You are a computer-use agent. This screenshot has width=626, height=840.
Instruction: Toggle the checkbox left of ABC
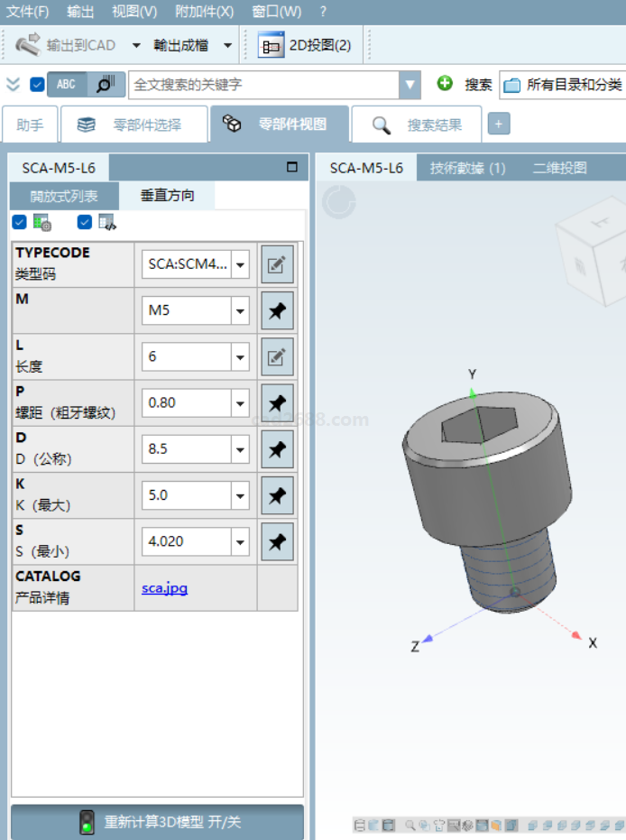coord(37,85)
